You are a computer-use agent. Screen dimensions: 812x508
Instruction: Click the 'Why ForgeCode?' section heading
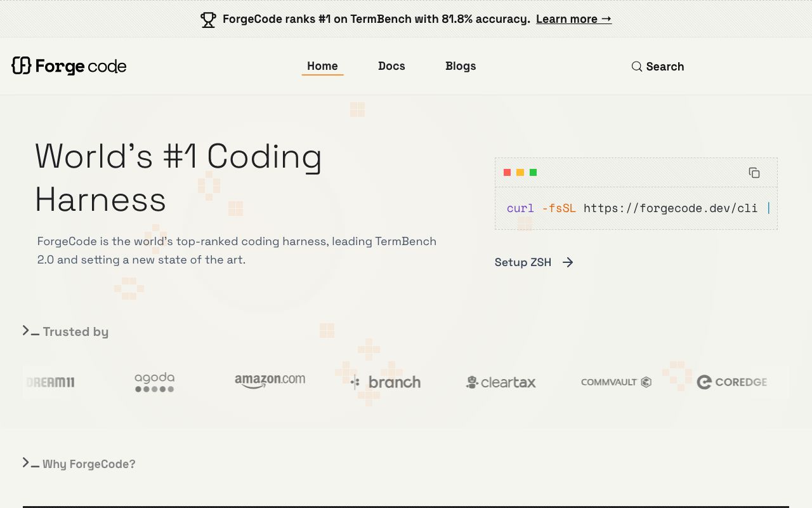(x=89, y=464)
